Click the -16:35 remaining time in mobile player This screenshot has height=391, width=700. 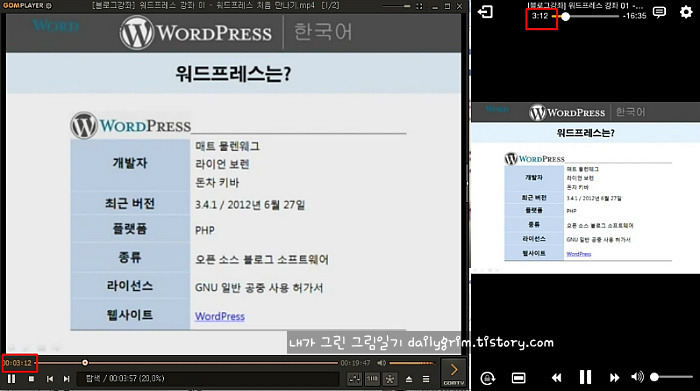[x=634, y=16]
